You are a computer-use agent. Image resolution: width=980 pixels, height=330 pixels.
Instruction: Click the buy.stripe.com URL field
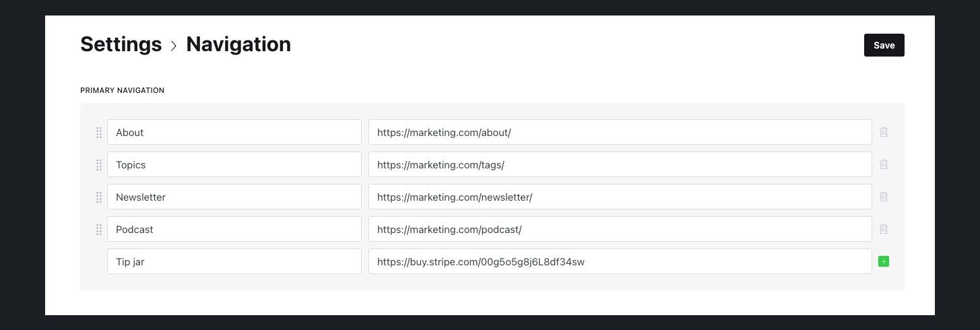620,261
